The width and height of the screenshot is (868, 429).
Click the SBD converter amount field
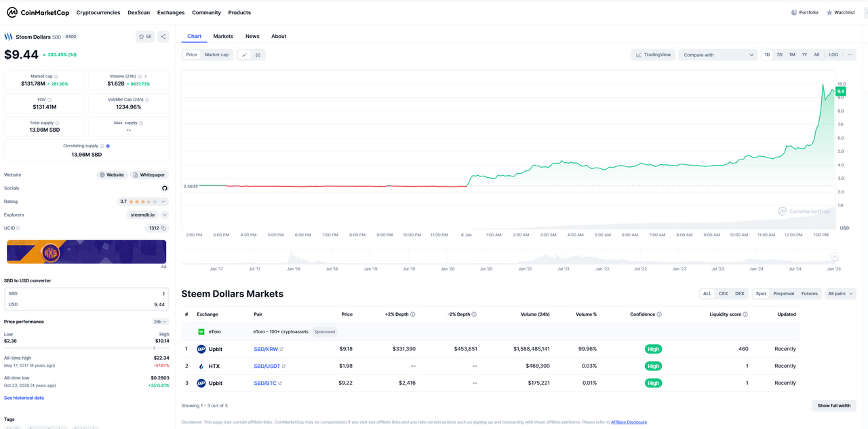[87, 294]
